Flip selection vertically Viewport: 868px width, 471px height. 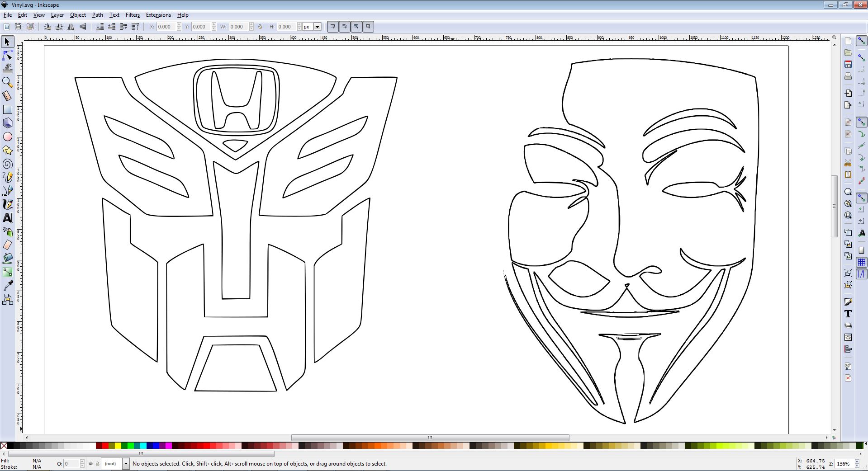pos(83,27)
